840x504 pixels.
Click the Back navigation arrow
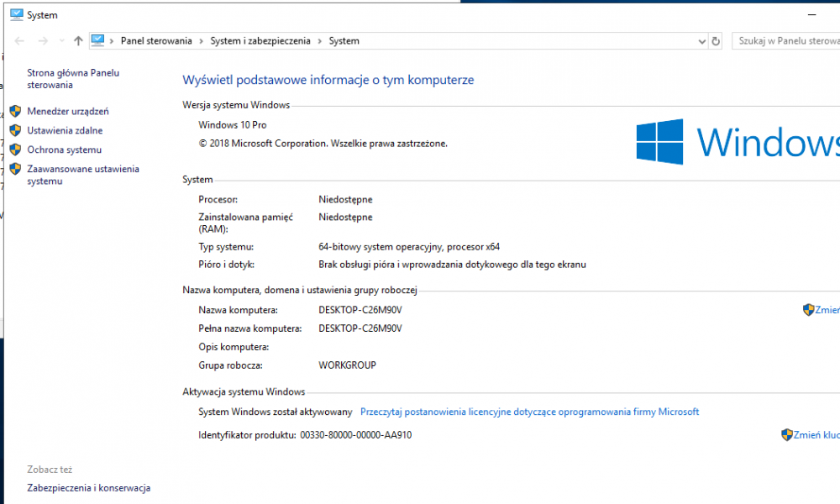(x=19, y=41)
